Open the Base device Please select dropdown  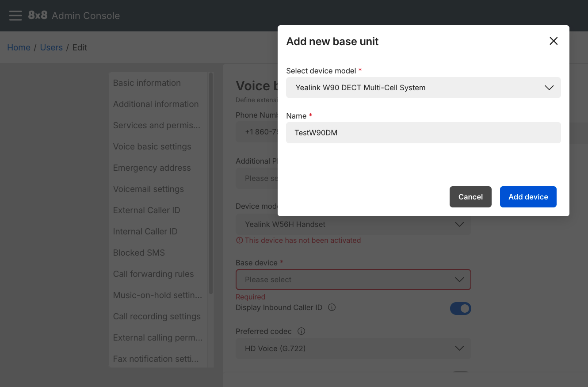(x=353, y=280)
